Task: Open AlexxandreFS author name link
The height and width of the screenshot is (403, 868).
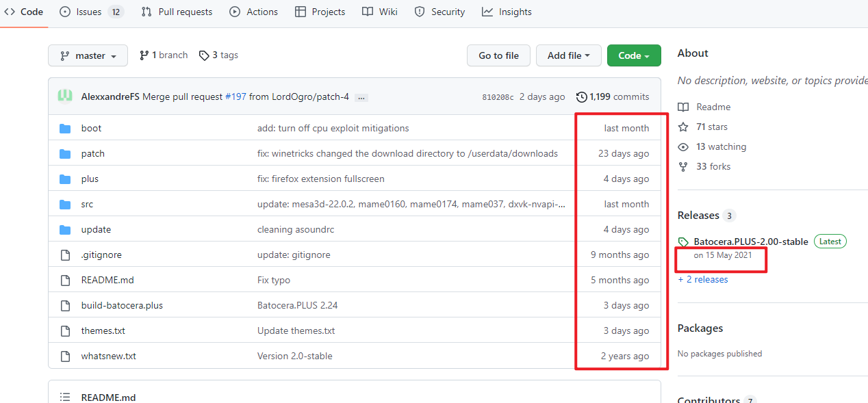Action: [110, 96]
